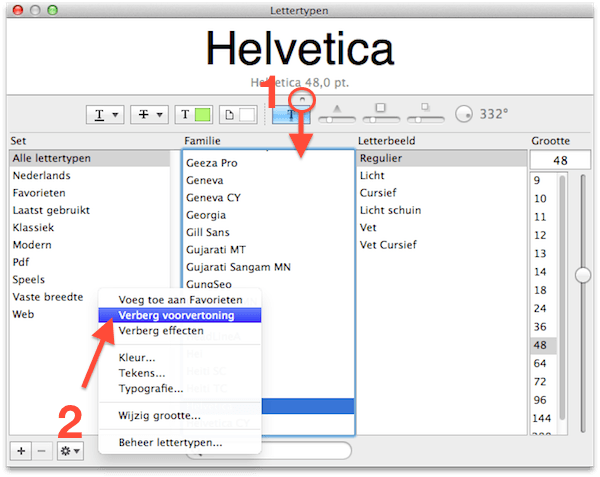600x477 pixels.
Task: Select Geneva CY font family
Action: click(269, 198)
